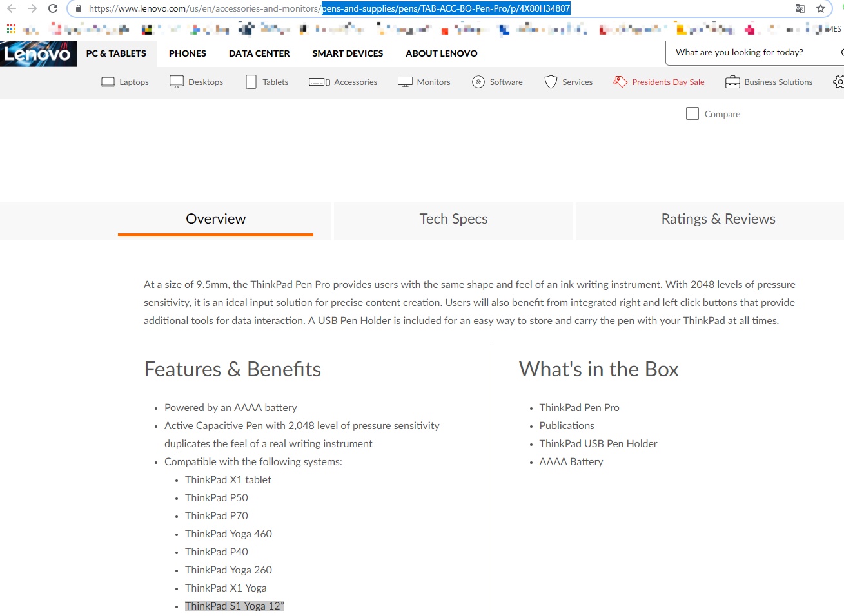Open the DATA CENTER menu
844x616 pixels.
click(259, 53)
